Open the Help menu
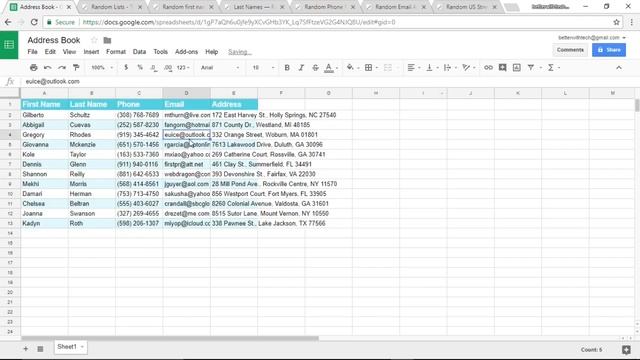The height and width of the screenshot is (360, 640). [211, 52]
